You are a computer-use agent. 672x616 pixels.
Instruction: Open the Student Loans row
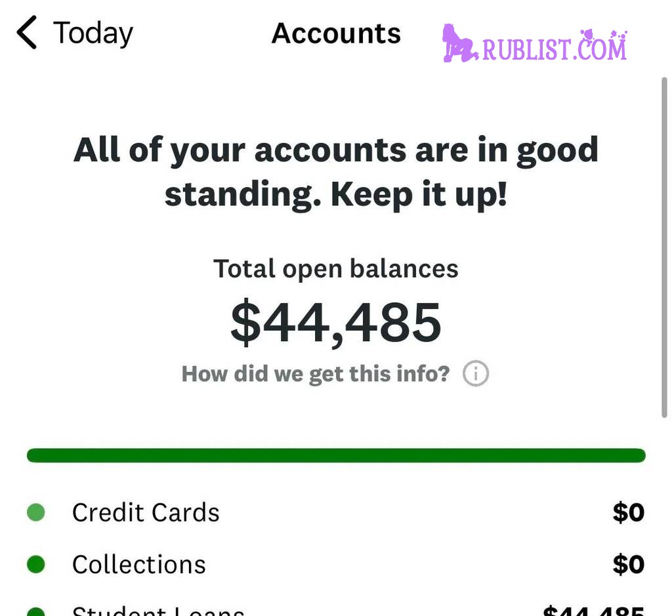pyautogui.click(x=157, y=611)
